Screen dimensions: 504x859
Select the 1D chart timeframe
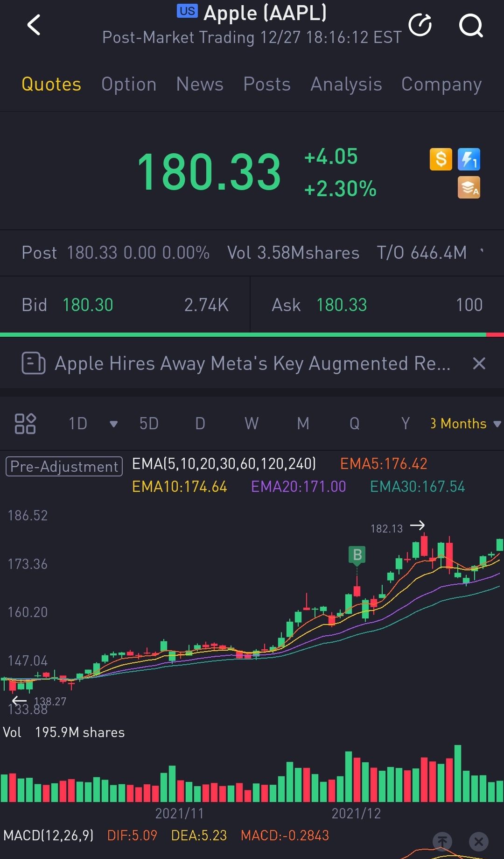tap(78, 424)
